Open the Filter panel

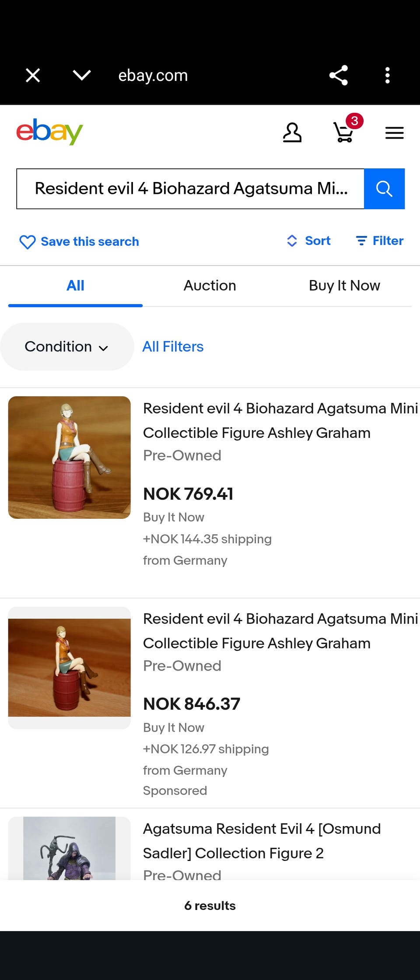coord(380,241)
